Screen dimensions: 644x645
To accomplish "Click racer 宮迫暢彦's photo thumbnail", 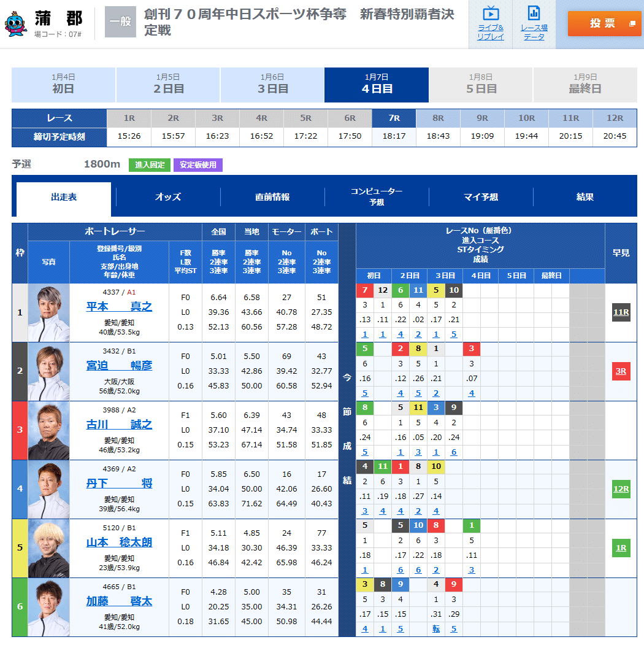I will point(48,371).
